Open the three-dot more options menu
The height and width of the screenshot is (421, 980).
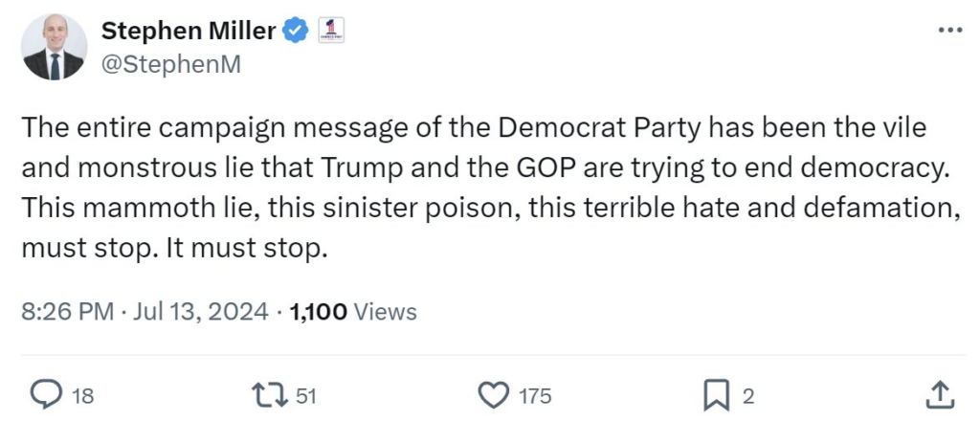(948, 31)
